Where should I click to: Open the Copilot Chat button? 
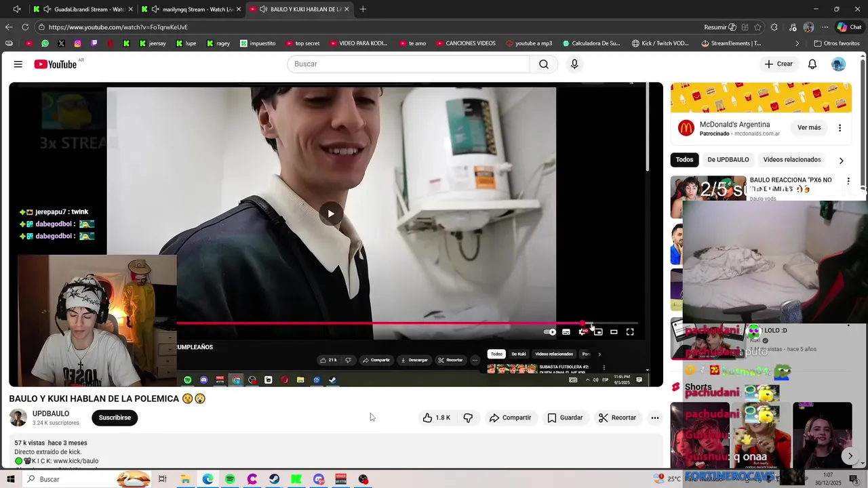pos(849,27)
